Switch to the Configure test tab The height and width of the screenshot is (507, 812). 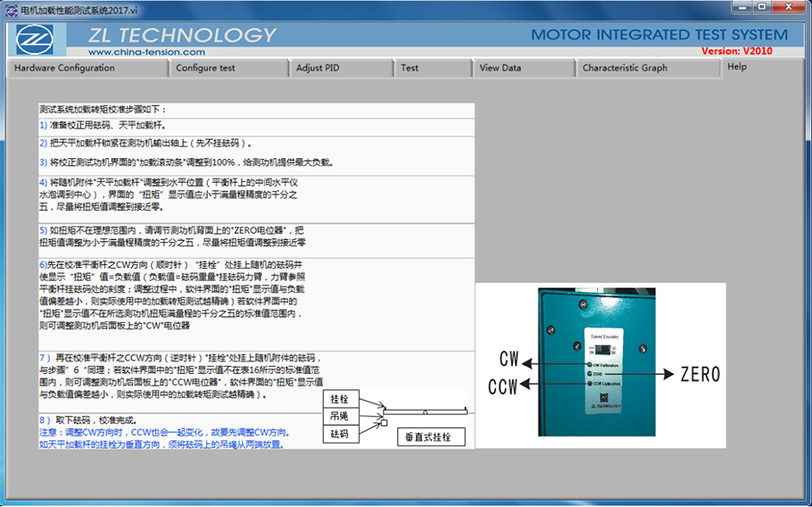coord(205,68)
